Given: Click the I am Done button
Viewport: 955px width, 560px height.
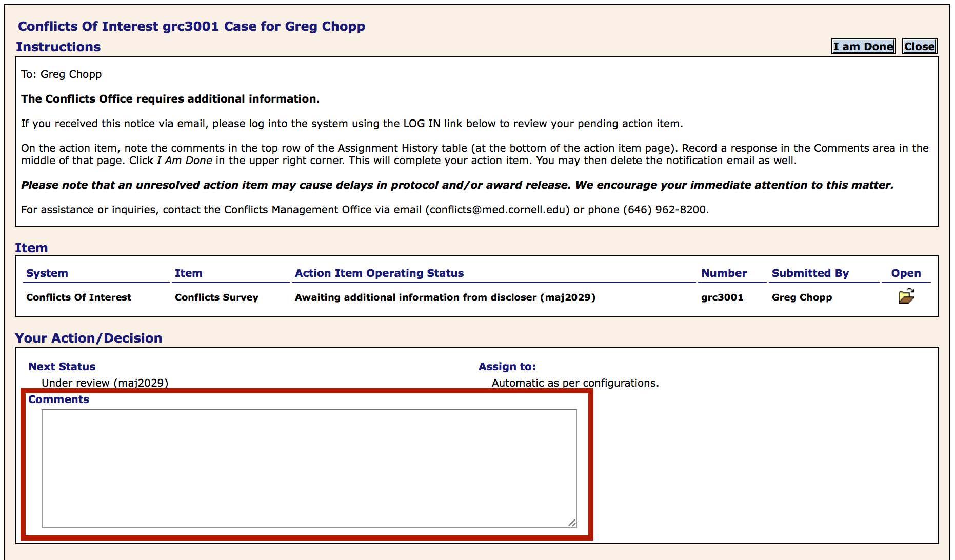Looking at the screenshot, I should pos(863,47).
